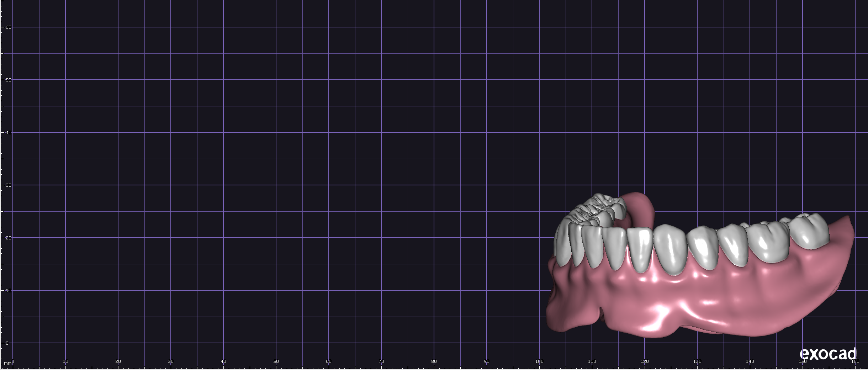The image size is (868, 370).
Task: Click the small notch on the gingiva's bottom edge
Action: click(601, 312)
